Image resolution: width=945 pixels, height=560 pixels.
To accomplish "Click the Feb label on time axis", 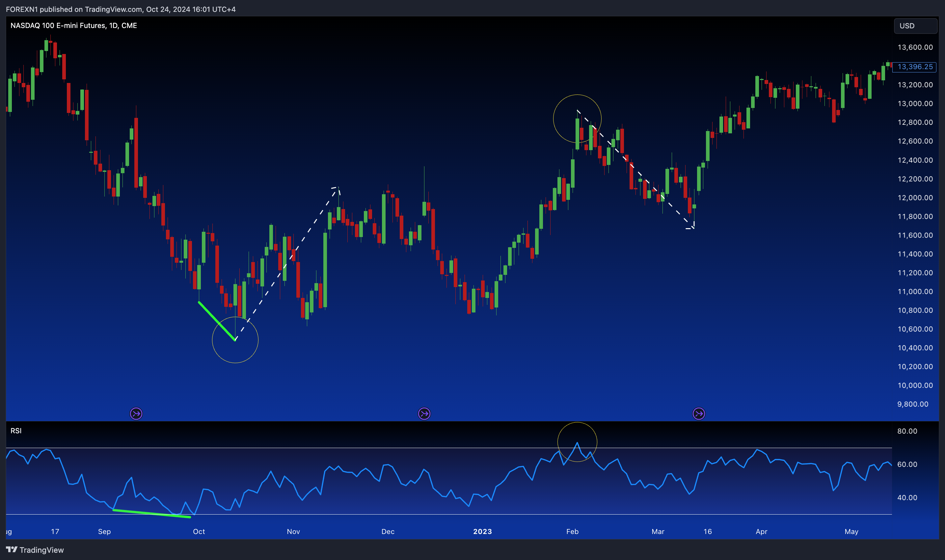I will coord(572,531).
